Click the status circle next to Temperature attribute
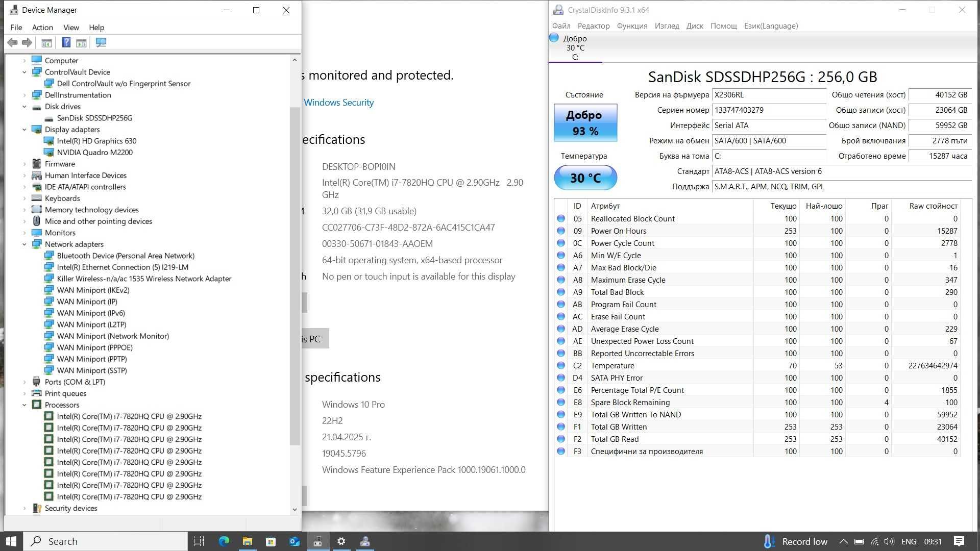Screen dimensions: 980x551 561,366
